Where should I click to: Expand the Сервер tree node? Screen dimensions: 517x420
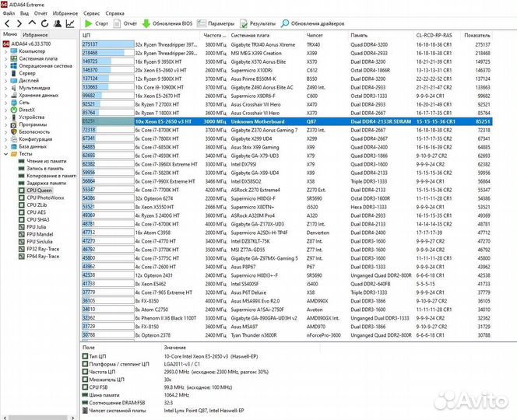coord(5,73)
